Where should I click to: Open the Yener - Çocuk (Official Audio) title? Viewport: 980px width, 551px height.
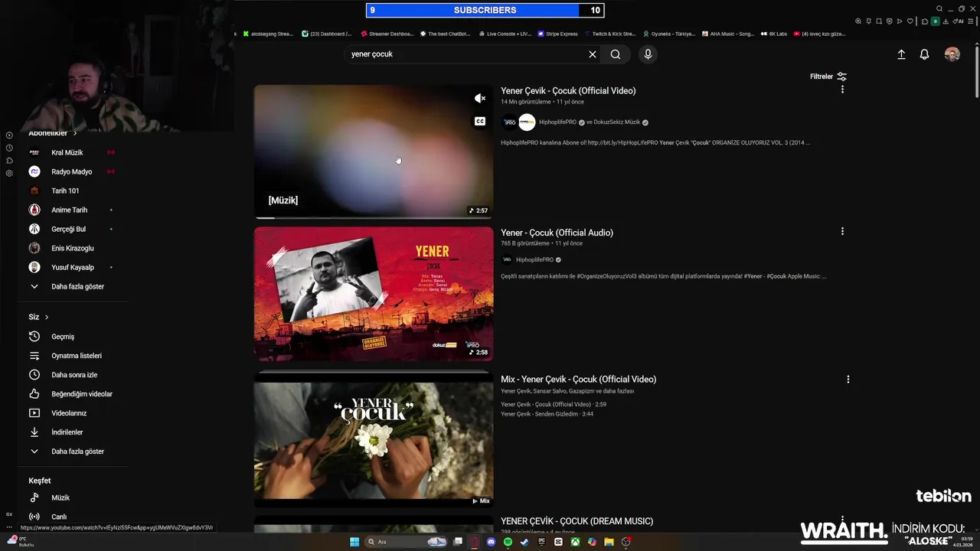click(x=557, y=233)
